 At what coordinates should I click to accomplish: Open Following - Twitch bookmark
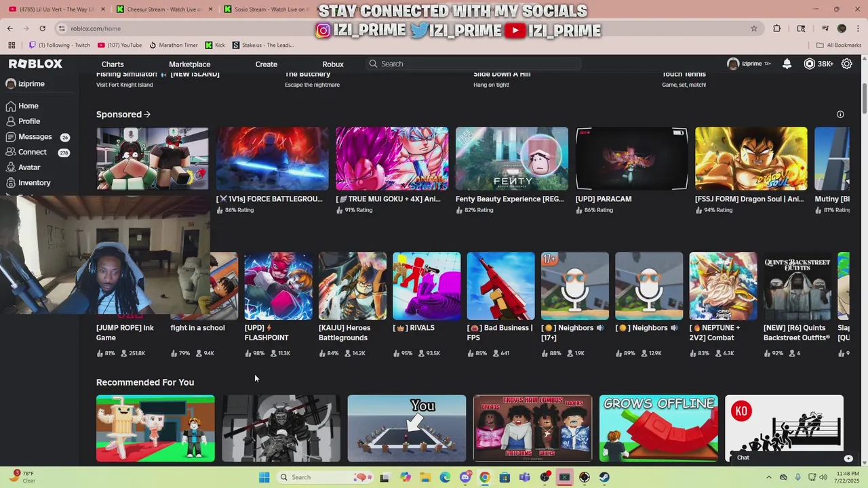60,45
